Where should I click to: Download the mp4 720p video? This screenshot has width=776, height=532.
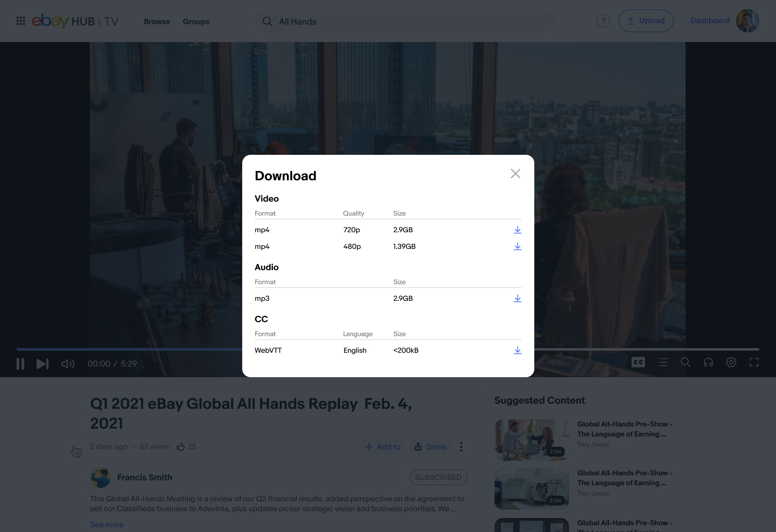coord(517,230)
